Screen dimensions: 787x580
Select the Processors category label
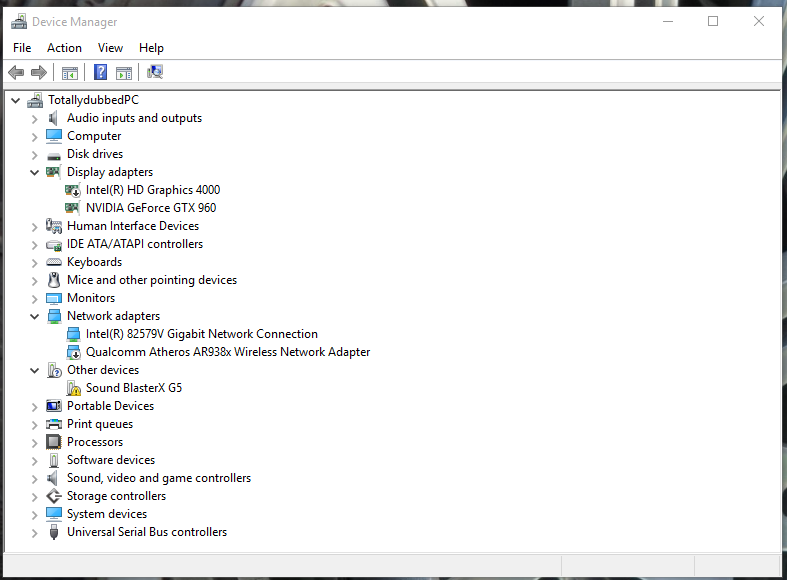pos(95,442)
